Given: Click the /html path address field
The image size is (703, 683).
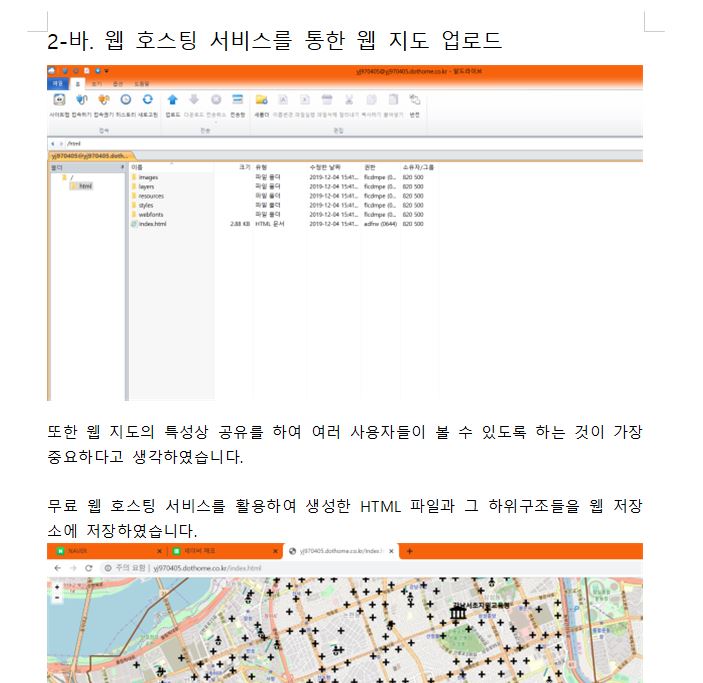Looking at the screenshot, I should coord(354,144).
